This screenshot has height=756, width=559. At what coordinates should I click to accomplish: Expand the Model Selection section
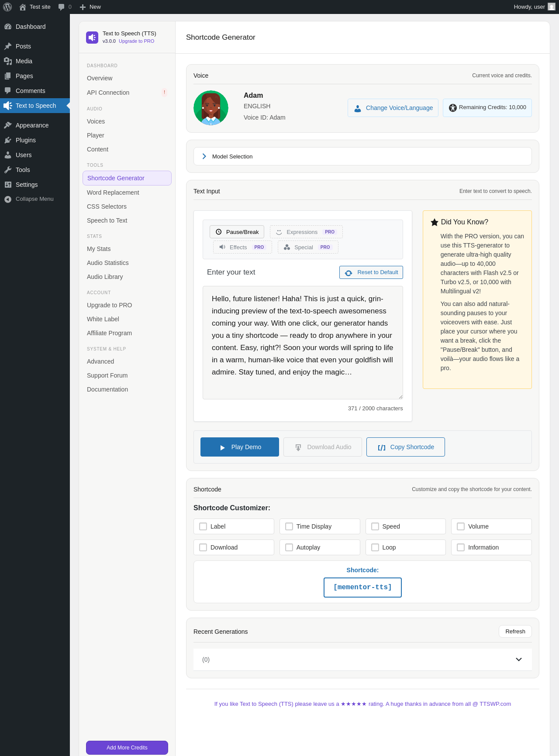362,156
